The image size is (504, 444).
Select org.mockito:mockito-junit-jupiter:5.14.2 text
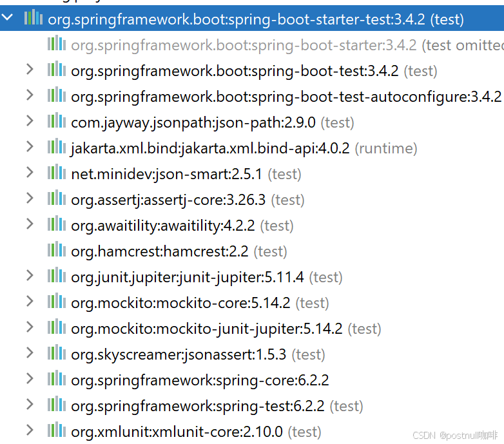pyautogui.click(x=207, y=329)
